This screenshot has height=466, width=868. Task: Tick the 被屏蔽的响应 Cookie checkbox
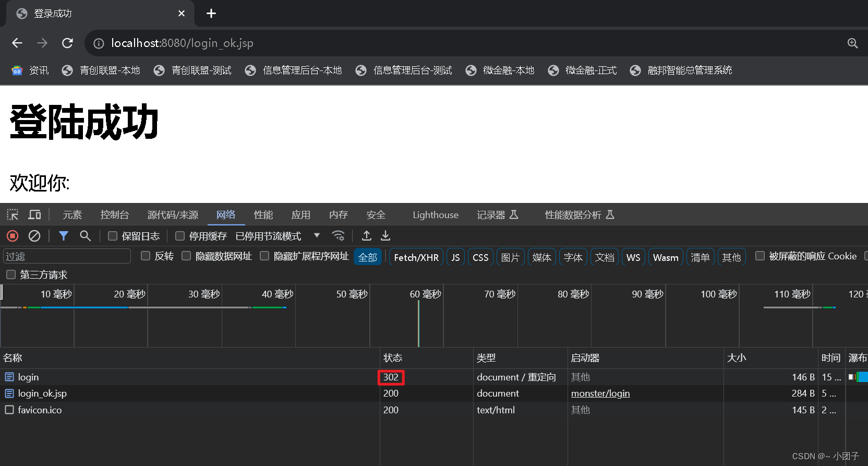pyautogui.click(x=760, y=256)
